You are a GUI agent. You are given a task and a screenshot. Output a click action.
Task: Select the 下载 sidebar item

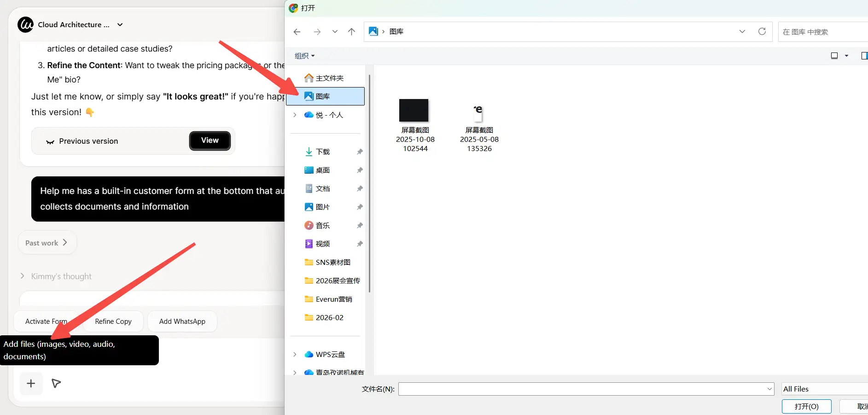(323, 151)
